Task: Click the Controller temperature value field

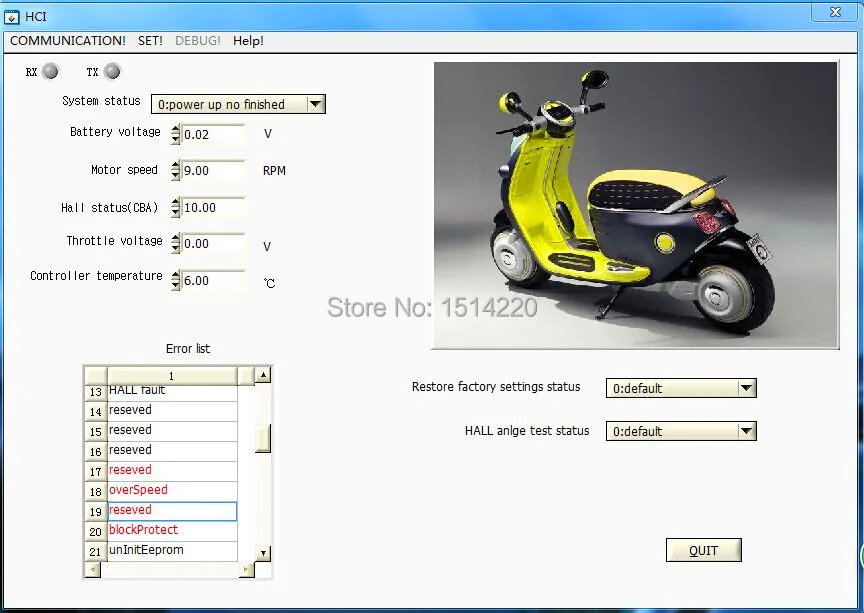Action: pos(213,280)
